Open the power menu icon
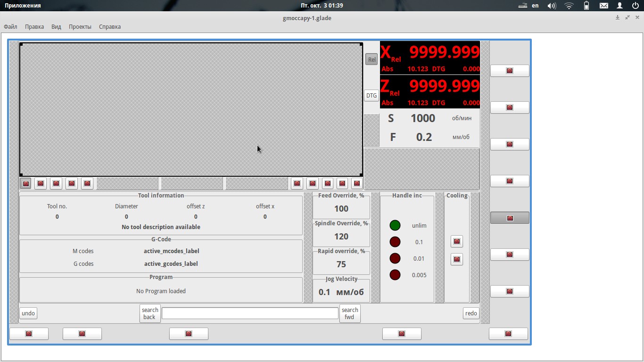Screen dimensions: 644x362 tap(635, 6)
